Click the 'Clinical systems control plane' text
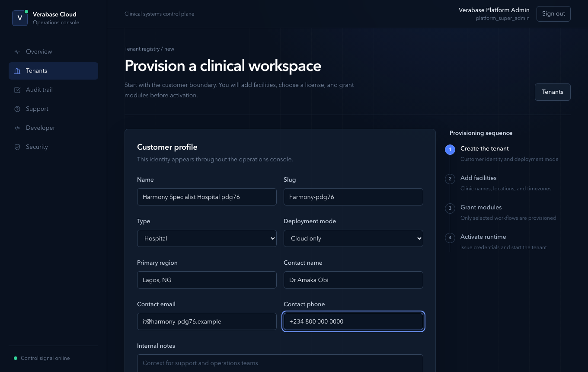This screenshot has width=588, height=372. [x=159, y=14]
